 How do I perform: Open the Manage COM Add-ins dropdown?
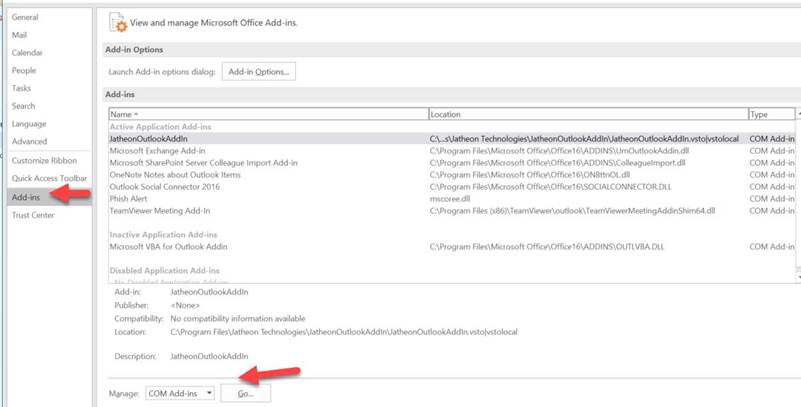tap(180, 393)
